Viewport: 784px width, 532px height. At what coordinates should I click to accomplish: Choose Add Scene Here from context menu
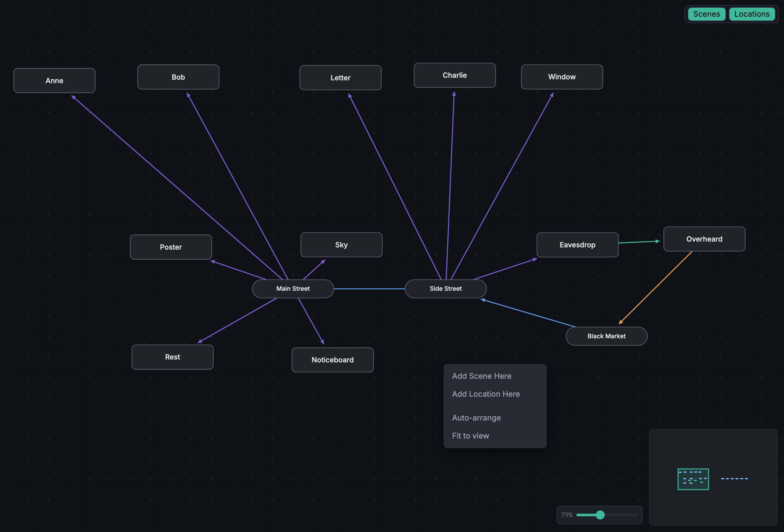(495, 376)
